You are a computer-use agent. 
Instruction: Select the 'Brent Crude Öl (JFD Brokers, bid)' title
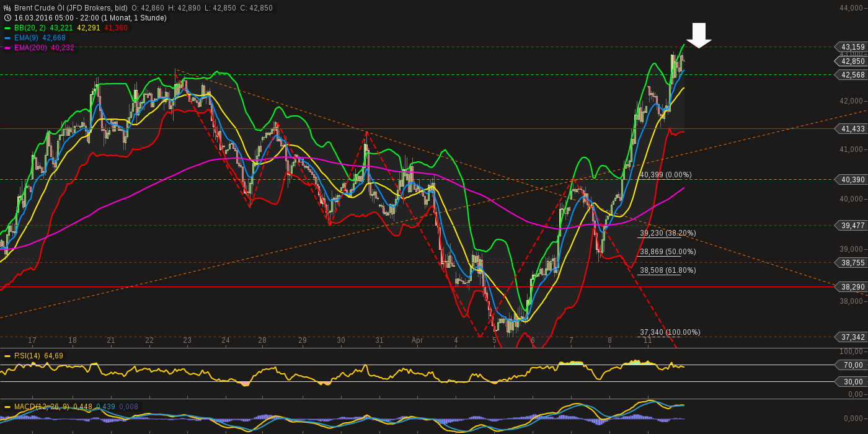coord(71,8)
